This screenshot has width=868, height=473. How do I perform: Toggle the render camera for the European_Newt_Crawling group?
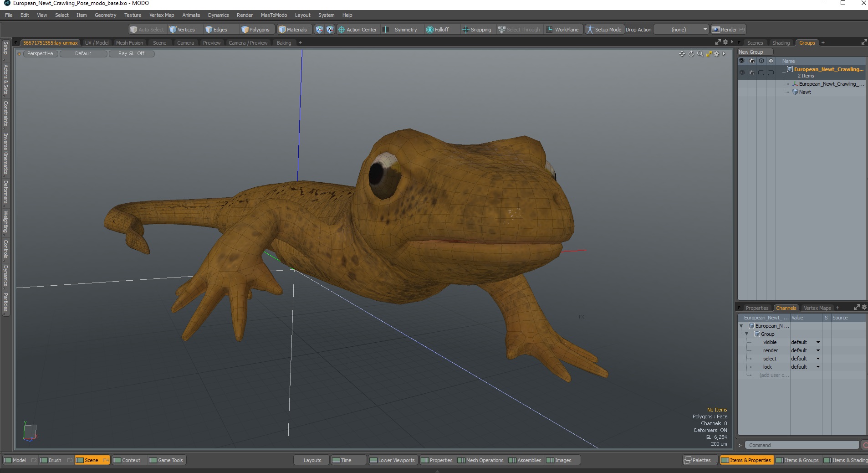pos(752,72)
